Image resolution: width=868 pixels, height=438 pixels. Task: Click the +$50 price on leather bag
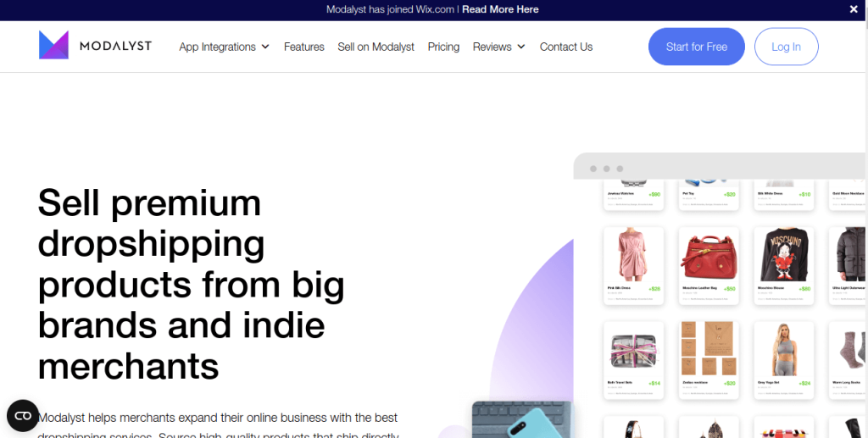[730, 289]
